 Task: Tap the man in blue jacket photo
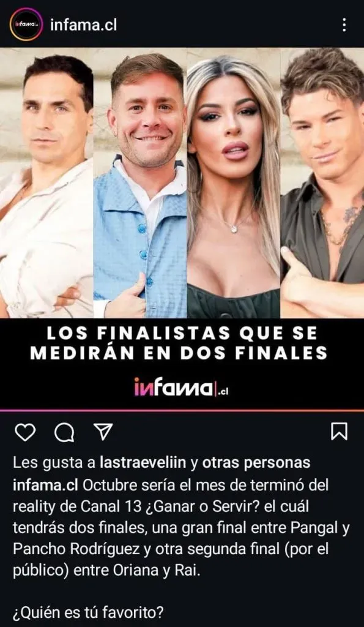click(140, 182)
